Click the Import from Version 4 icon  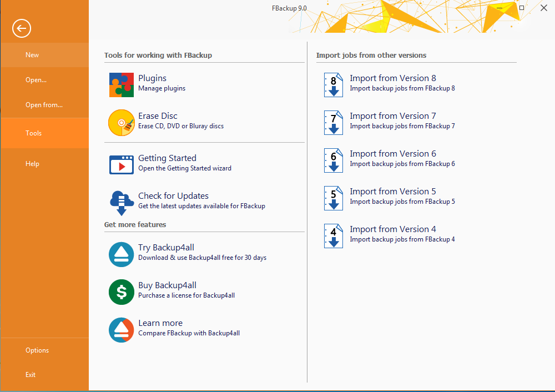334,236
